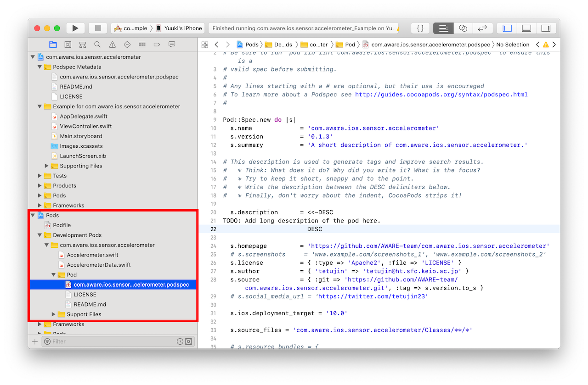Select README.md under Podspec Metadata

(76, 87)
